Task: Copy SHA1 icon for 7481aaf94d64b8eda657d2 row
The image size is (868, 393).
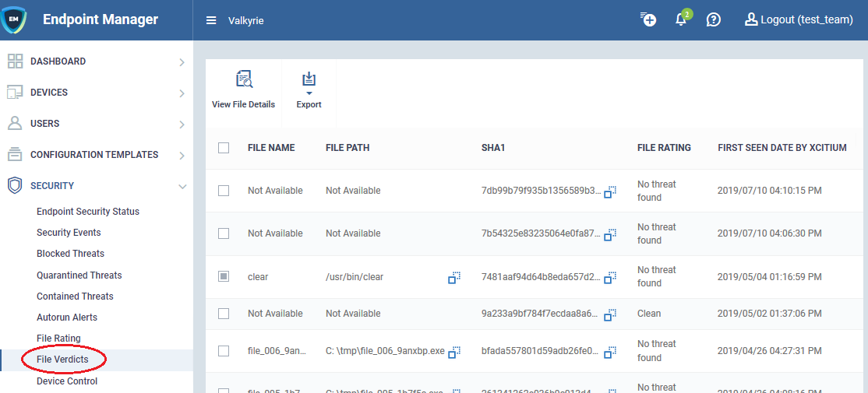Action: point(609,278)
